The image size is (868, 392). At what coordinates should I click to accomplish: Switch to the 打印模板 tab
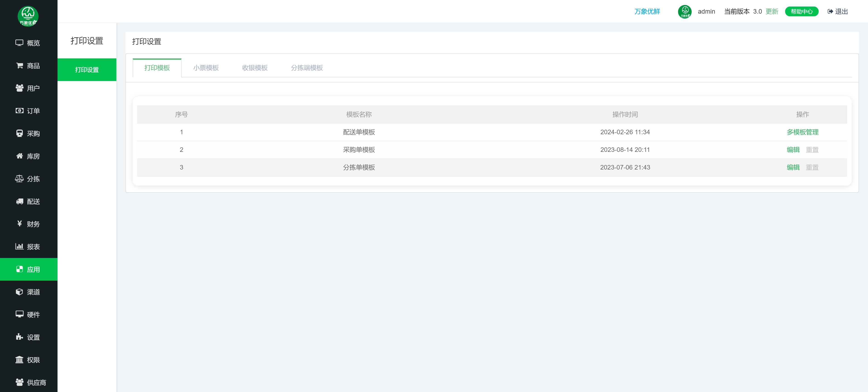(x=157, y=68)
